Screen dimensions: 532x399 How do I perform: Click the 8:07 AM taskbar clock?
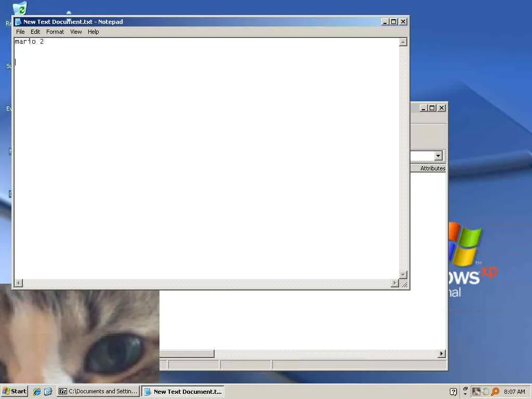pyautogui.click(x=514, y=392)
